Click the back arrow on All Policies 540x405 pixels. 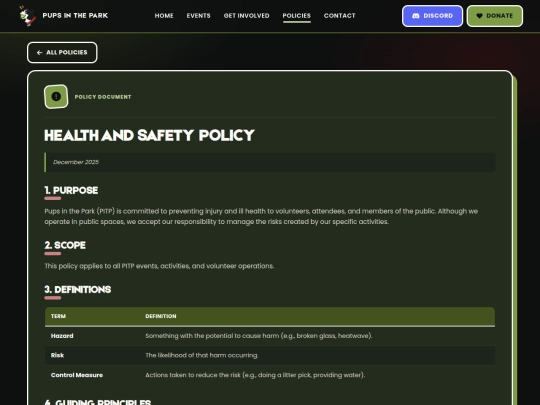[x=39, y=53]
